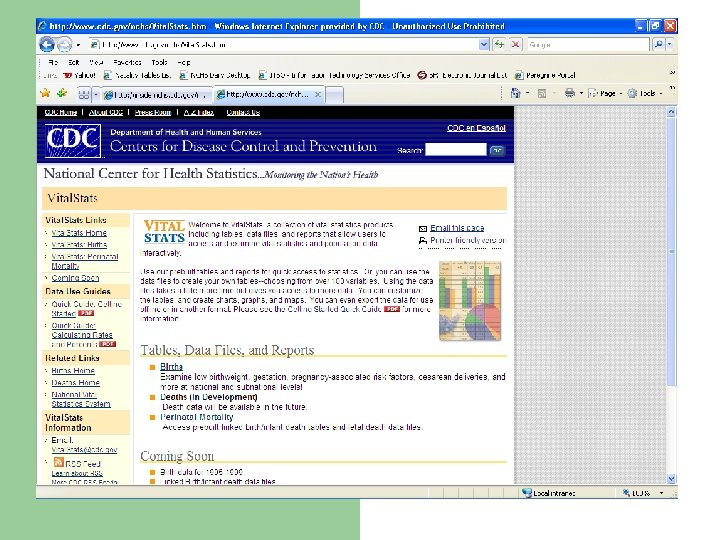The height and width of the screenshot is (540, 720).
Task: Click the blank New Tab button
Action: click(x=334, y=95)
